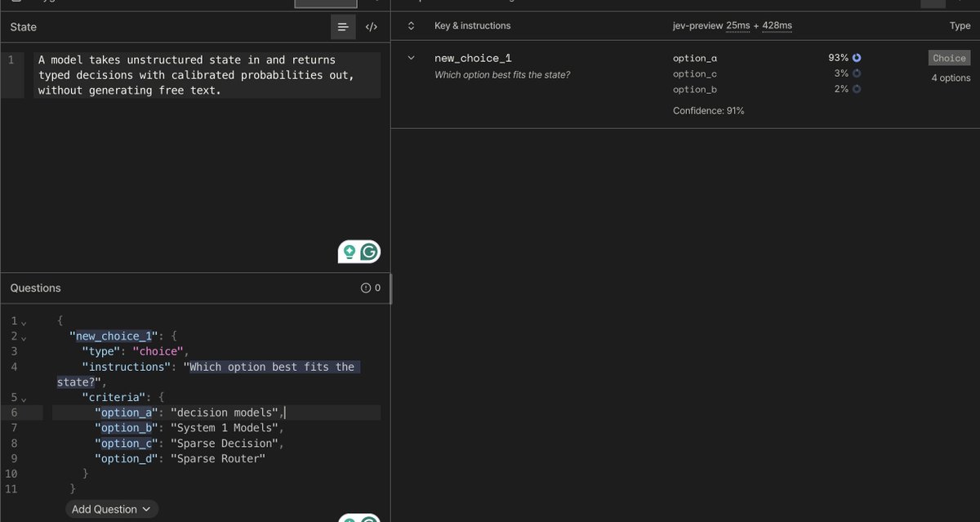Click the Choice type badge
Screen dimensions: 980x522
pyautogui.click(x=949, y=58)
